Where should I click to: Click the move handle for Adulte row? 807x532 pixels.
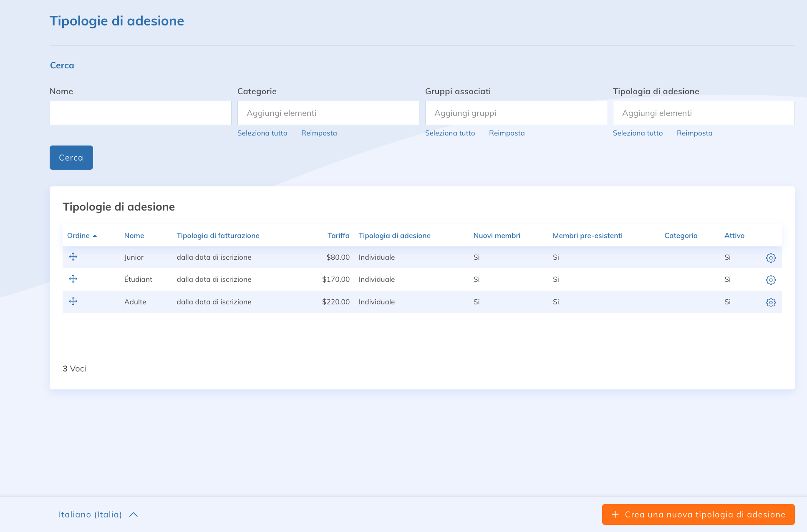coord(73,301)
